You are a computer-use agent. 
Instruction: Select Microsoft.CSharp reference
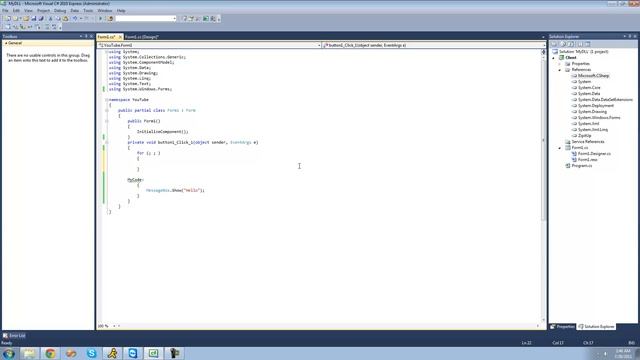(593, 76)
